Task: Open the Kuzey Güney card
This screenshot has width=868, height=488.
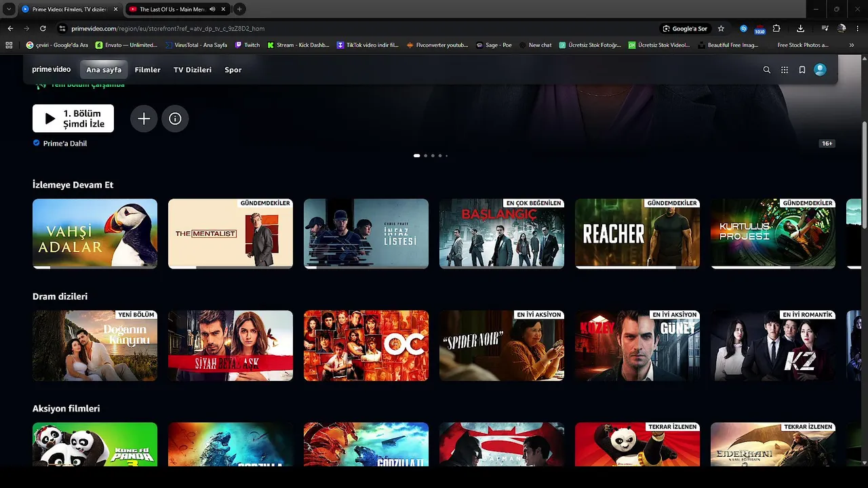Action: point(637,346)
